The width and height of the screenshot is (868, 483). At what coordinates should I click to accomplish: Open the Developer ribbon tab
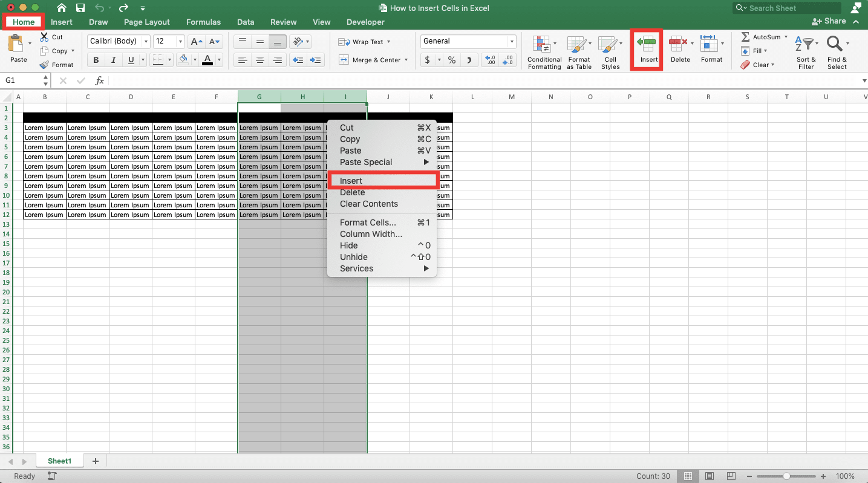coord(365,22)
